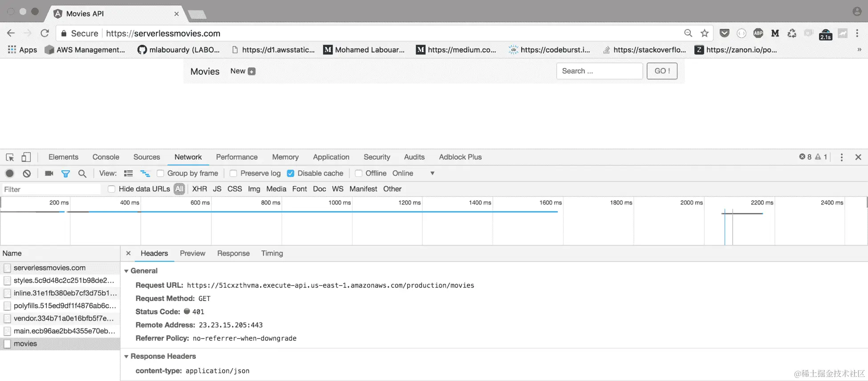Collapse the Response Headers section
Viewport: 868px width, 381px height.
point(126,357)
